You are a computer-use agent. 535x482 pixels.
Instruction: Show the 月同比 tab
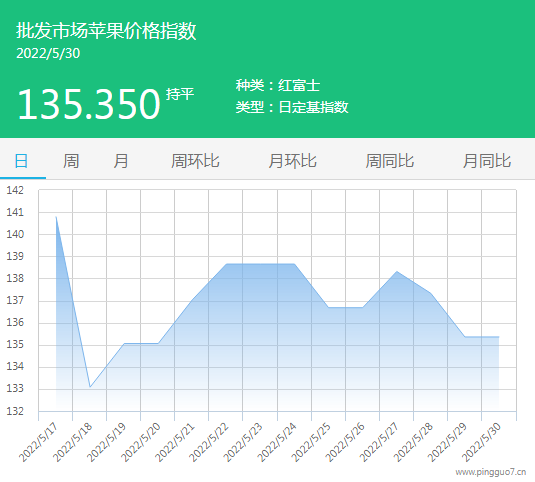click(487, 161)
